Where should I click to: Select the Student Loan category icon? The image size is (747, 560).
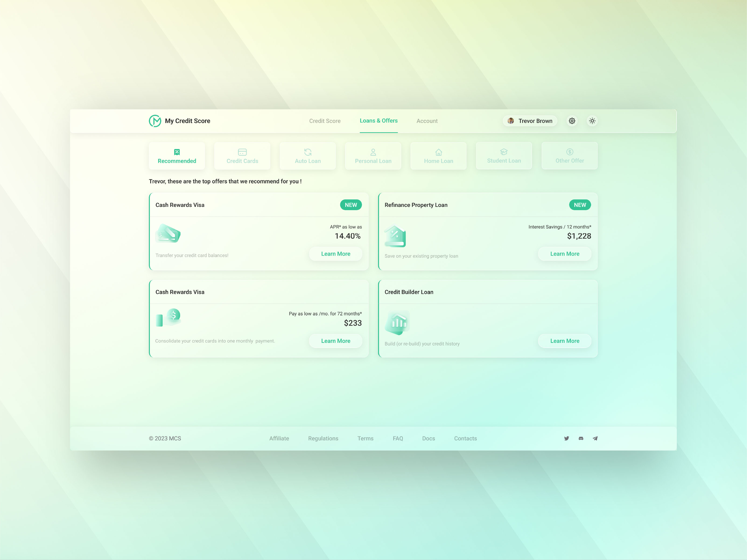tap(504, 152)
